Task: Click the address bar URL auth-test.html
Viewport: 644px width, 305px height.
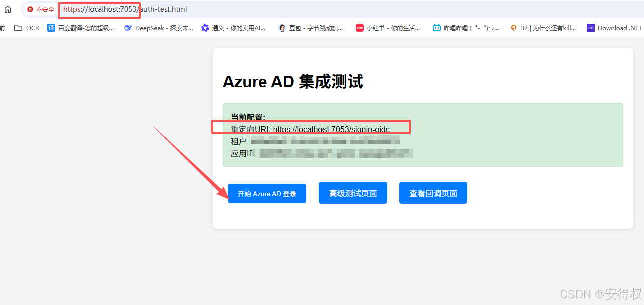Action: 125,9
